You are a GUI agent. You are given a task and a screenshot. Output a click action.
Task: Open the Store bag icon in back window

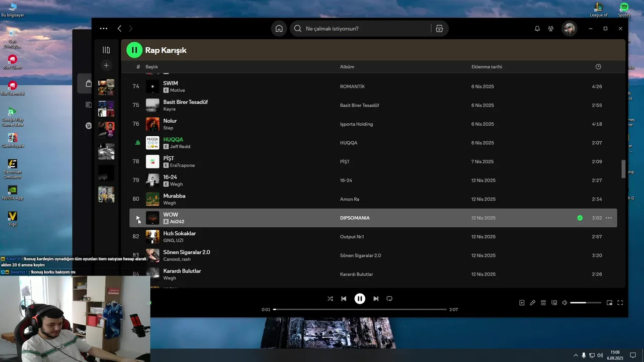89,83
